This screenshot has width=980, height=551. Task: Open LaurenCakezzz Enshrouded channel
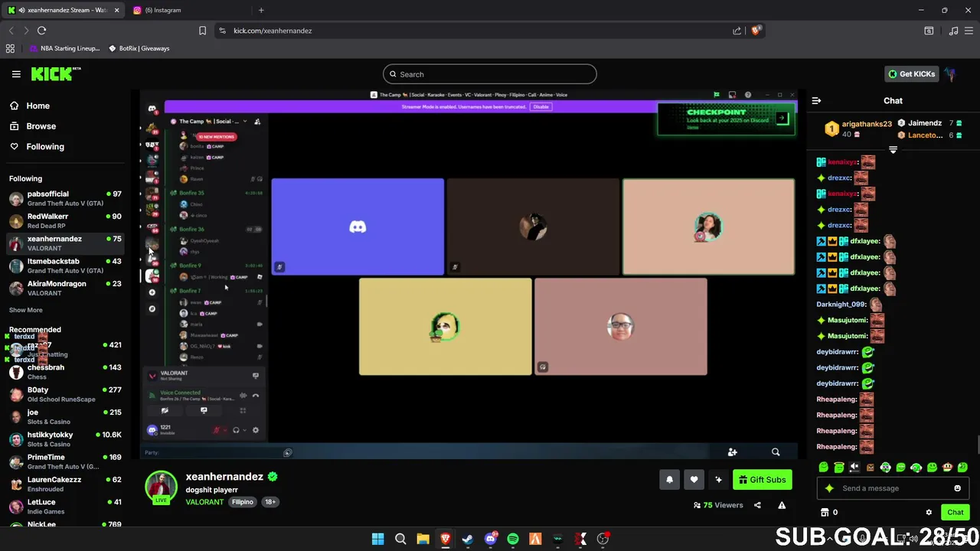tap(64, 484)
